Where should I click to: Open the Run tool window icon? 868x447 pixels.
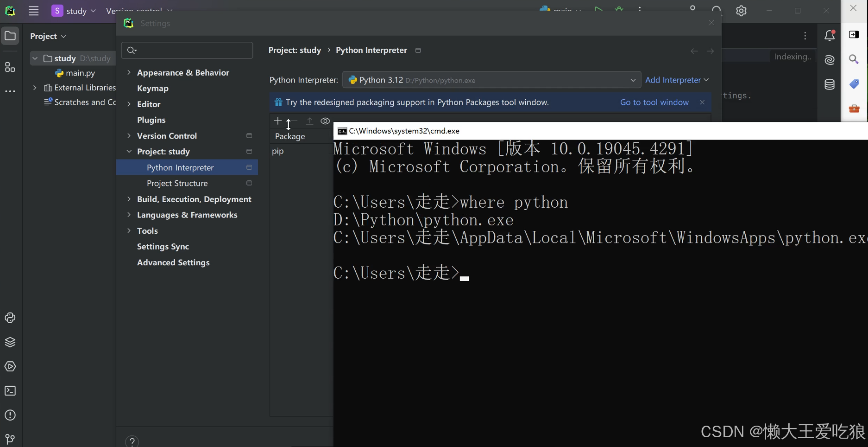click(10, 366)
